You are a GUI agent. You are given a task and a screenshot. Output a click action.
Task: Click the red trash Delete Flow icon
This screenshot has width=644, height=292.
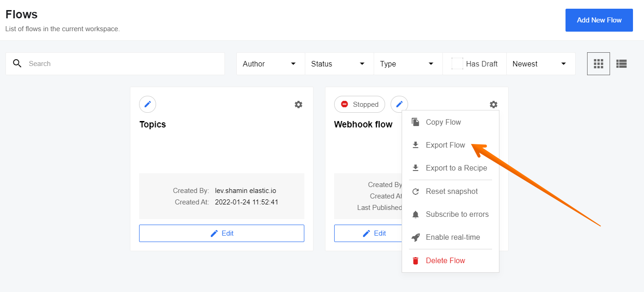[x=415, y=261]
